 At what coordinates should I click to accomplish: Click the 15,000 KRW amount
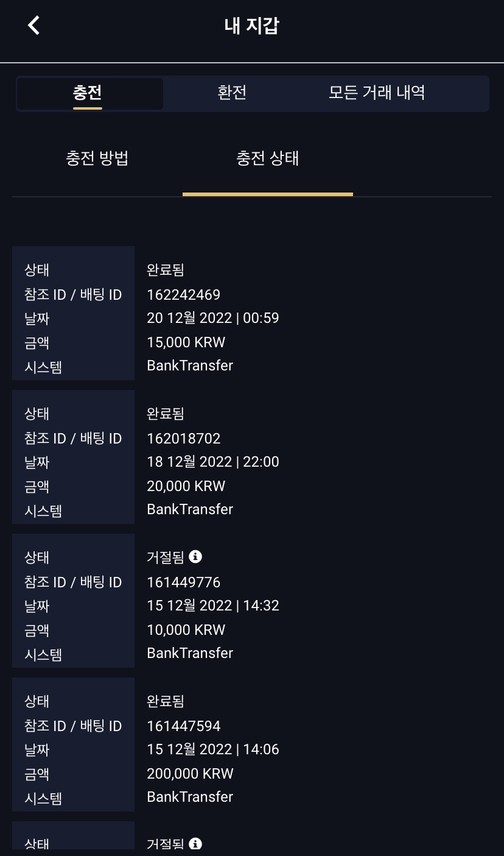[186, 342]
